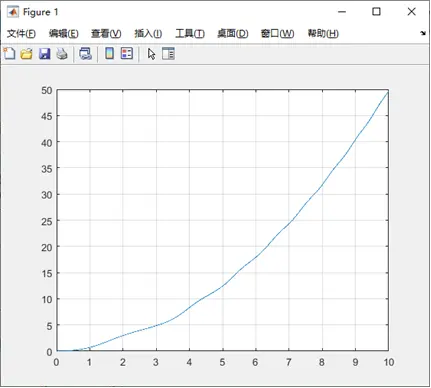Open the 窗口(W) menu
431x388 pixels.
coord(277,33)
